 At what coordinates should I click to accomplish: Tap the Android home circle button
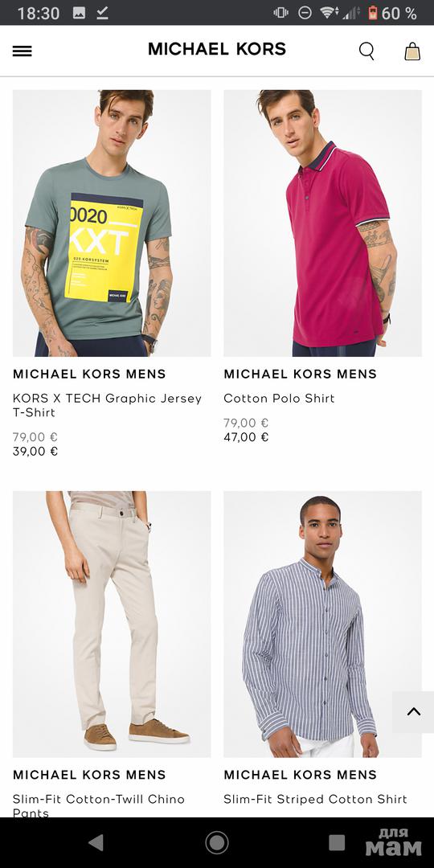point(217,842)
